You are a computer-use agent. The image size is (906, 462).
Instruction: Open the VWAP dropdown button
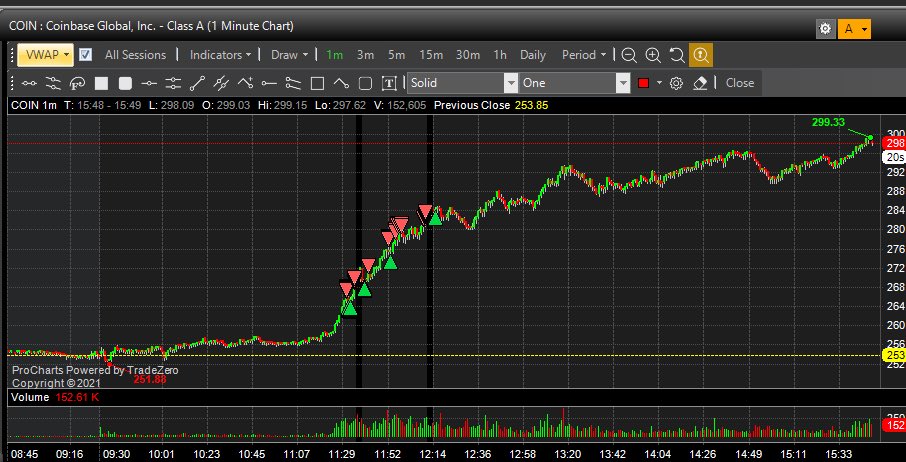[46, 55]
